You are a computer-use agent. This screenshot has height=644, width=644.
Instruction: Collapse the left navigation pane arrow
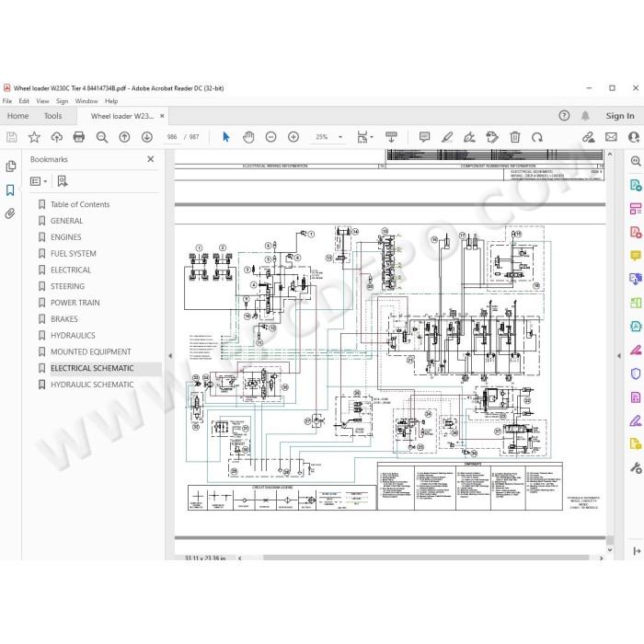pos(170,356)
